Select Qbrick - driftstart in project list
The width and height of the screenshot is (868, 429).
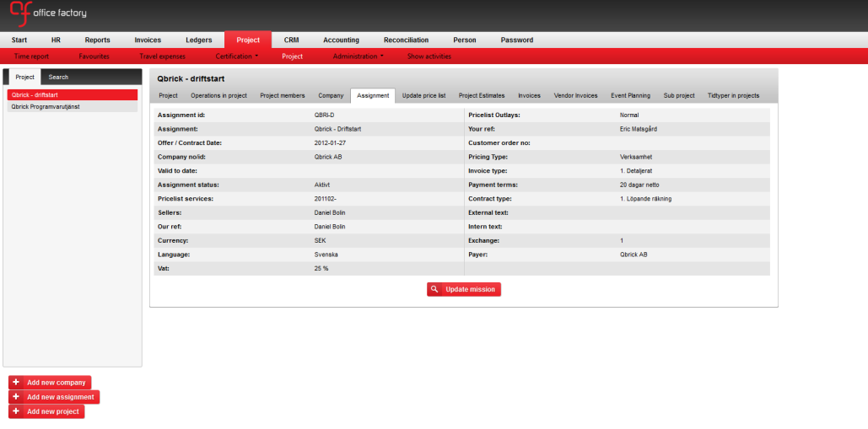[73, 95]
